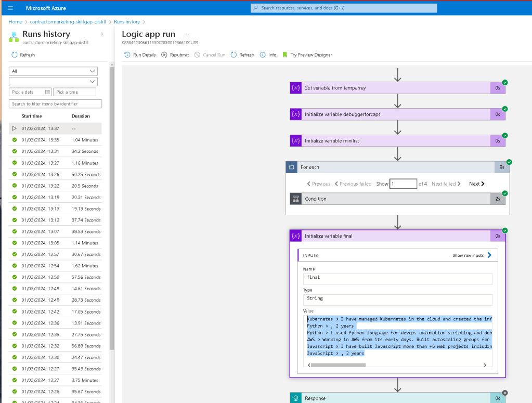
Task: Focus the Azure search resources box
Action: [344, 8]
